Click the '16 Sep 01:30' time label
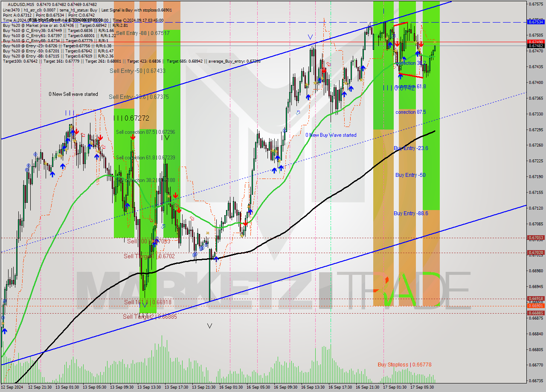 232,387
